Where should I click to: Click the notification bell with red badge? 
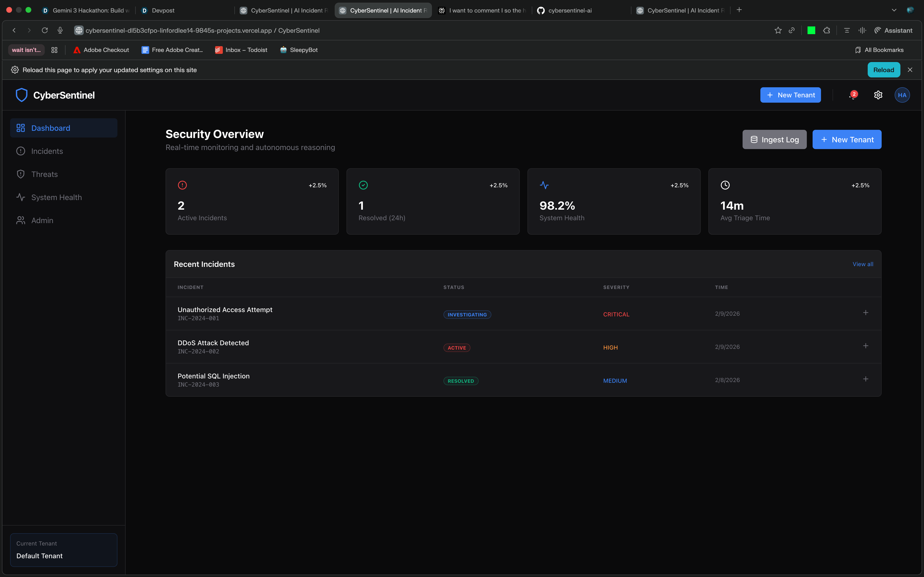[852, 95]
